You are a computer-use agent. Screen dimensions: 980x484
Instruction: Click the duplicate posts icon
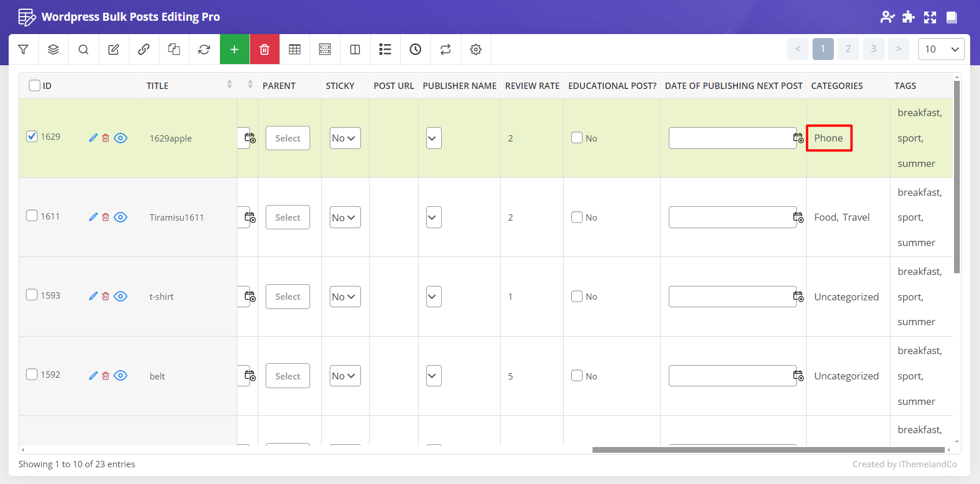[x=174, y=50]
